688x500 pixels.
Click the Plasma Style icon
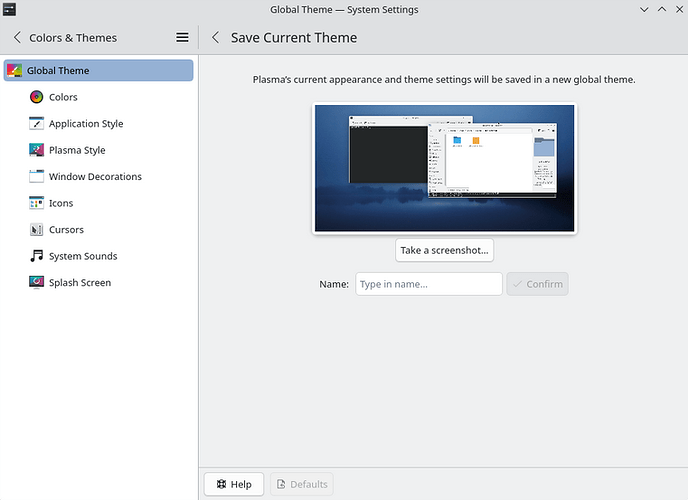click(36, 150)
